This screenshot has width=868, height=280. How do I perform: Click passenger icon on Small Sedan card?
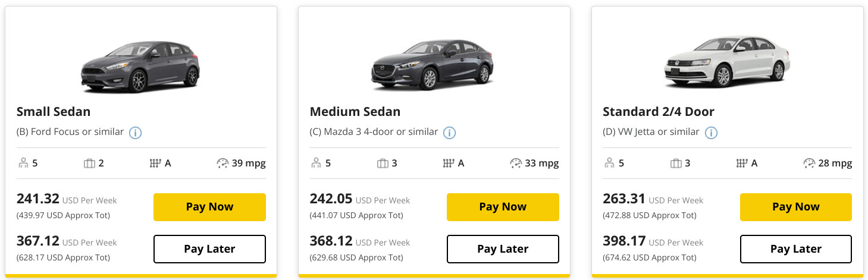pyautogui.click(x=22, y=163)
